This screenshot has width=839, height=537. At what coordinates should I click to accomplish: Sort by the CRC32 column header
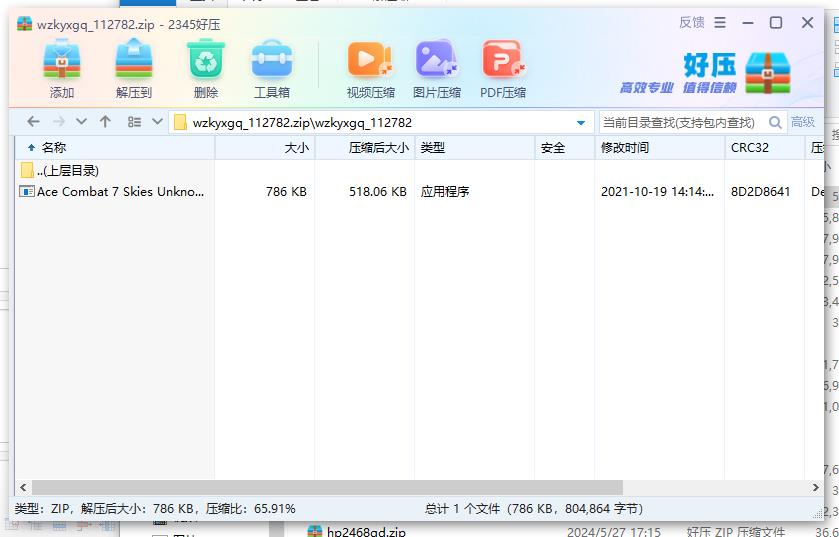coord(765,148)
